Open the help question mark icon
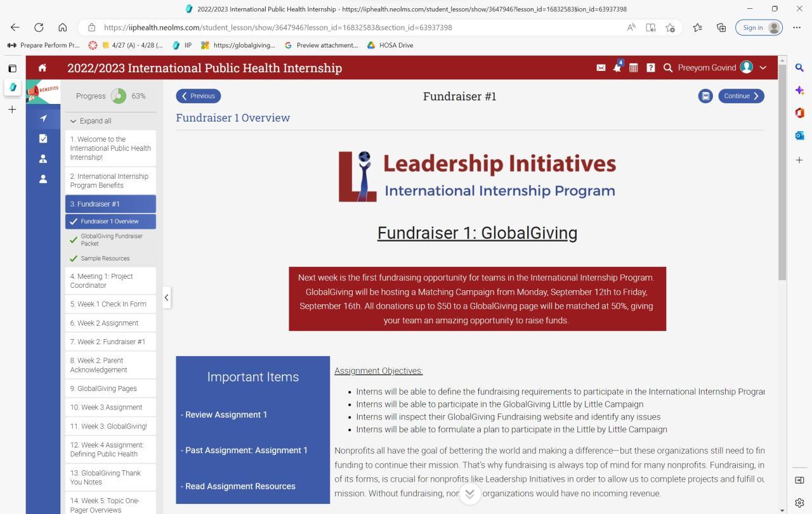The width and height of the screenshot is (812, 514). click(650, 68)
